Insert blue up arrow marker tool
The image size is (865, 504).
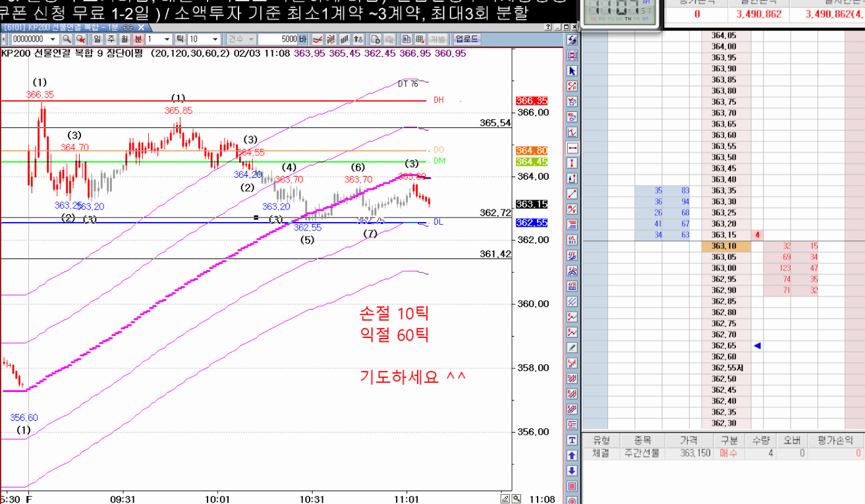(x=572, y=455)
